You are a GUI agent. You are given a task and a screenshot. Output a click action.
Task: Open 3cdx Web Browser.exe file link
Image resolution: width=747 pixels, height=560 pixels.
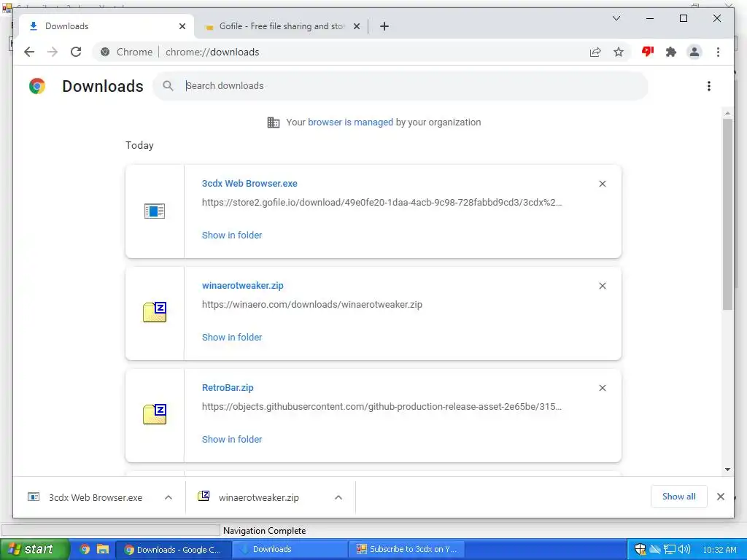pos(249,183)
